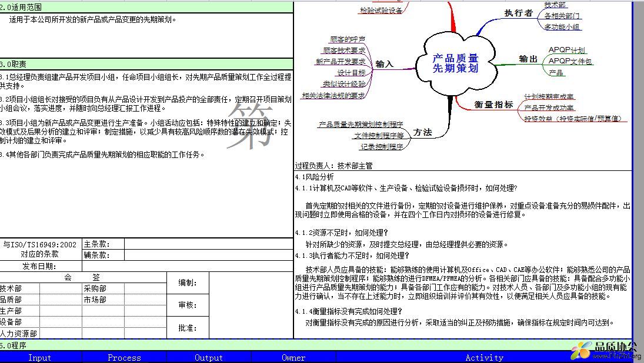
Task: Select the "4.1风险分析" heading
Action: click(314, 177)
